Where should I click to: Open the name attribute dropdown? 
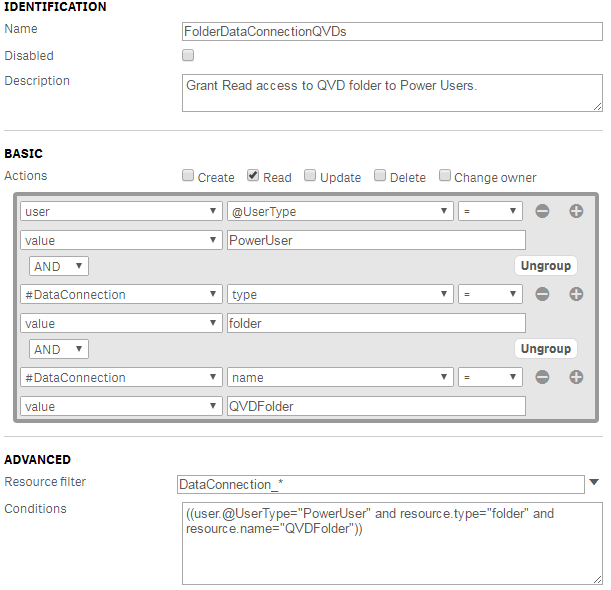point(339,377)
